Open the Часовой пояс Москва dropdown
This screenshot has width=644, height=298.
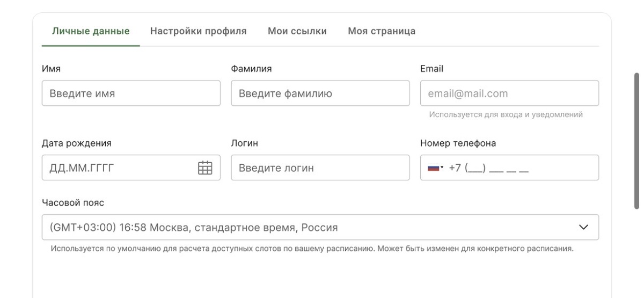coord(320,227)
